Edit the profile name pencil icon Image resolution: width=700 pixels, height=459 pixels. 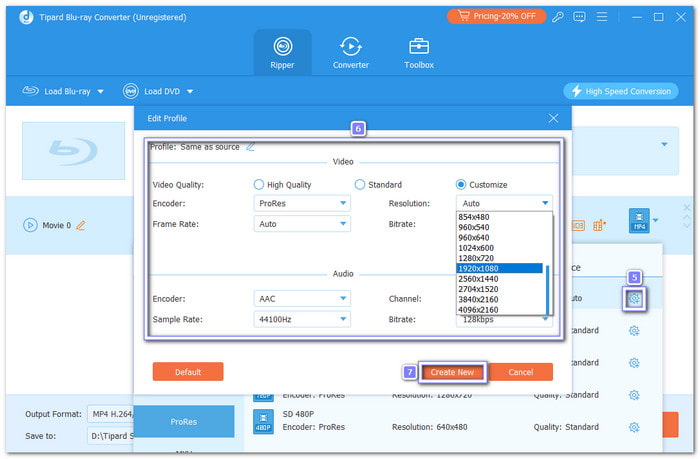250,146
